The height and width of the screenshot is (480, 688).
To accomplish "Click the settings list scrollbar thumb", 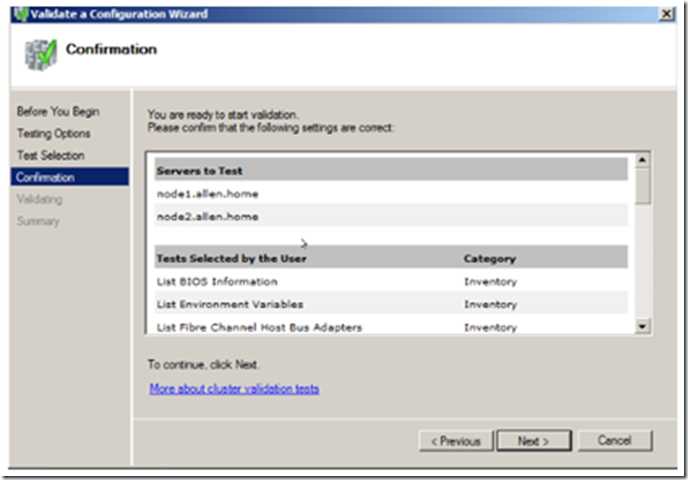I will tap(642, 186).
